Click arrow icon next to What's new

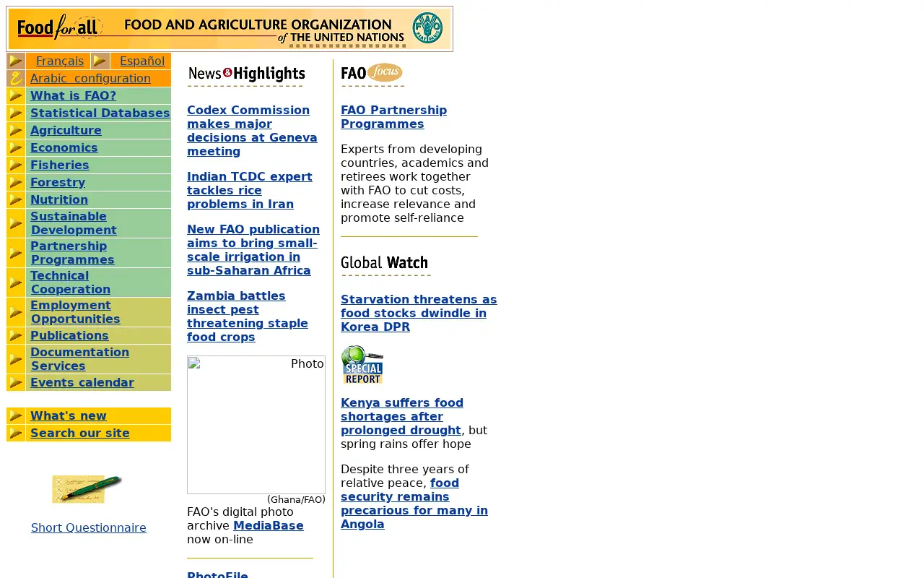coord(16,416)
